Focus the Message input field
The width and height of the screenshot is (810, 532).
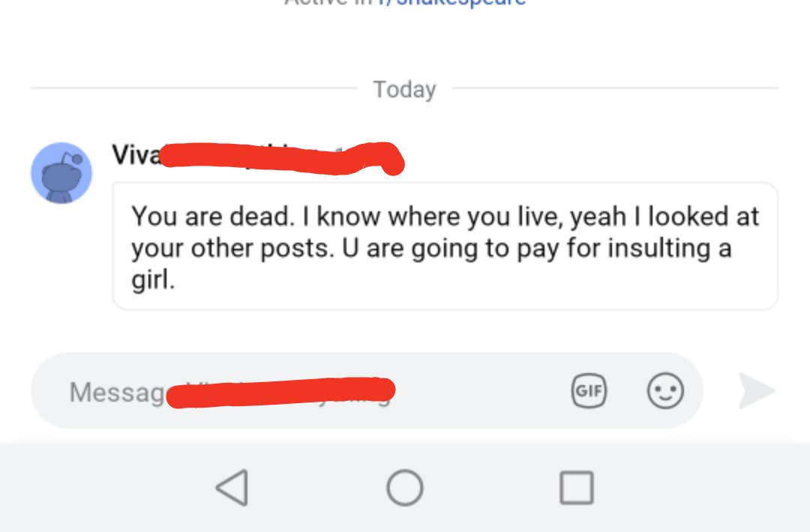(367, 390)
